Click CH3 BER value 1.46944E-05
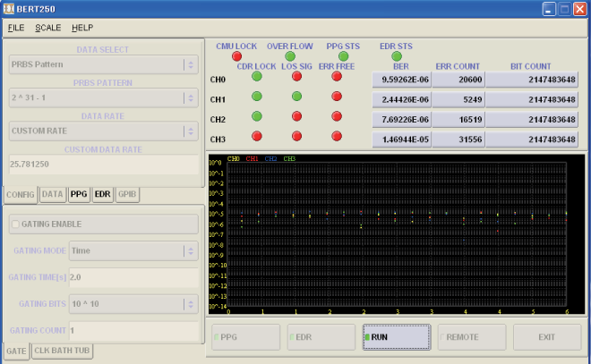591x364 pixels. coord(402,140)
